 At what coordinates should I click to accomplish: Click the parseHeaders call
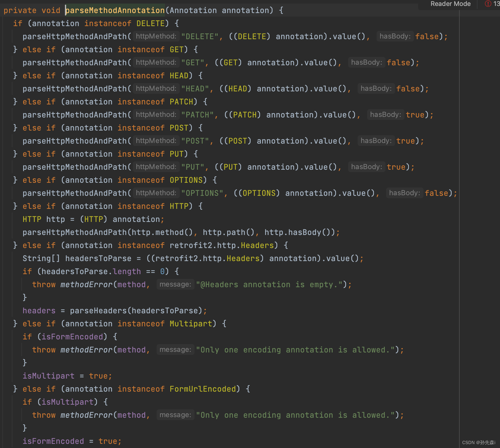tap(136, 311)
